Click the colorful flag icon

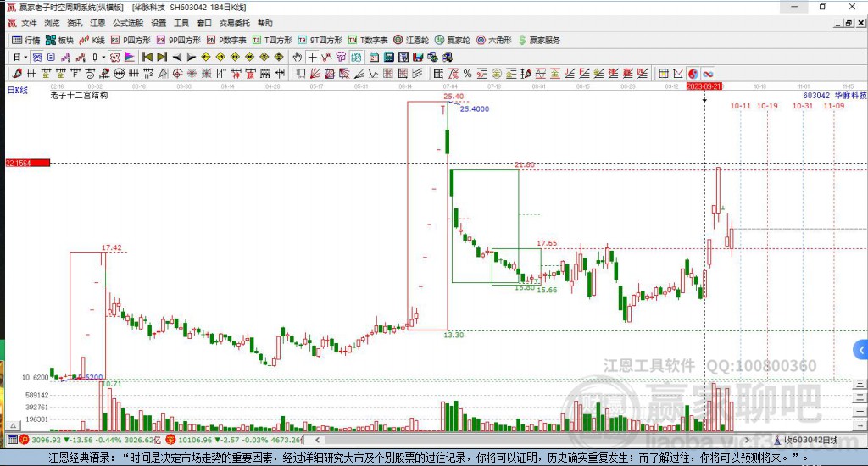pos(129,57)
